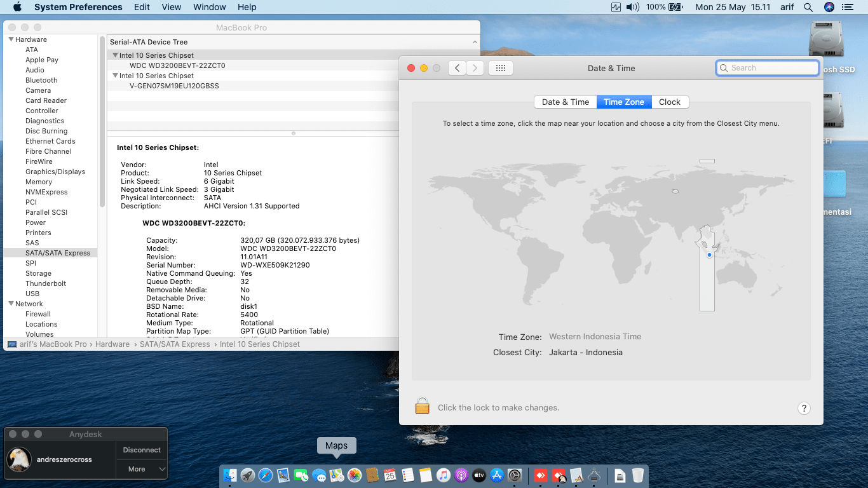
Task: Open the Apple menu
Action: tap(17, 7)
